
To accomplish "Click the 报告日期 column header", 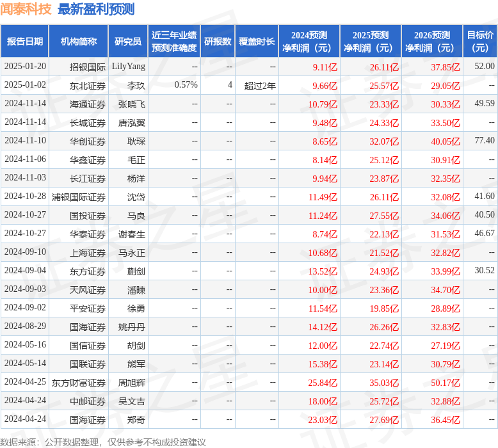I will [25, 41].
